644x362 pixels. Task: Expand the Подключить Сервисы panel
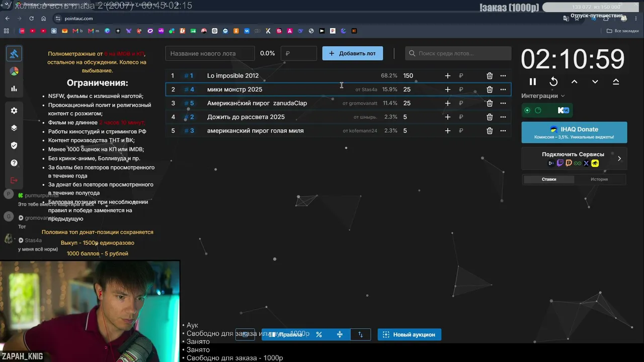click(574, 158)
